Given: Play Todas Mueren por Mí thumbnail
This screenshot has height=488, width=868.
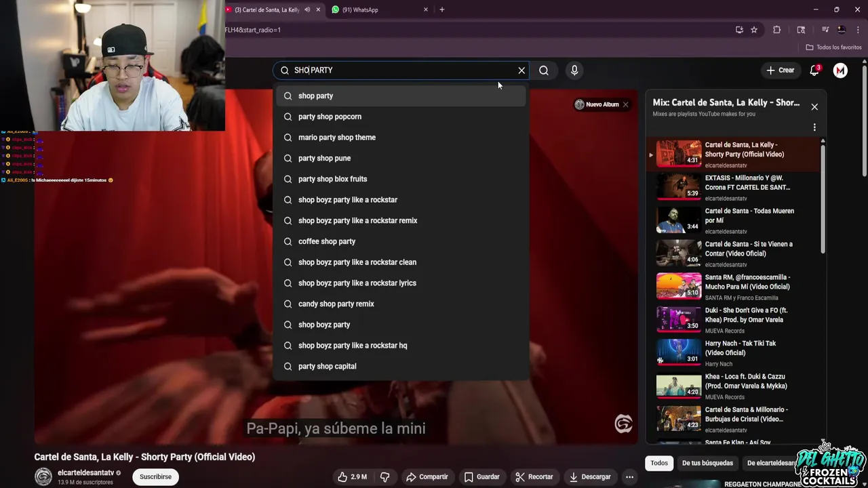Looking at the screenshot, I should pyautogui.click(x=679, y=220).
